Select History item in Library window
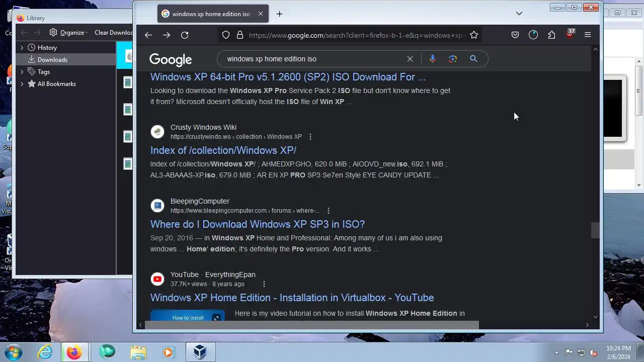 (x=47, y=48)
